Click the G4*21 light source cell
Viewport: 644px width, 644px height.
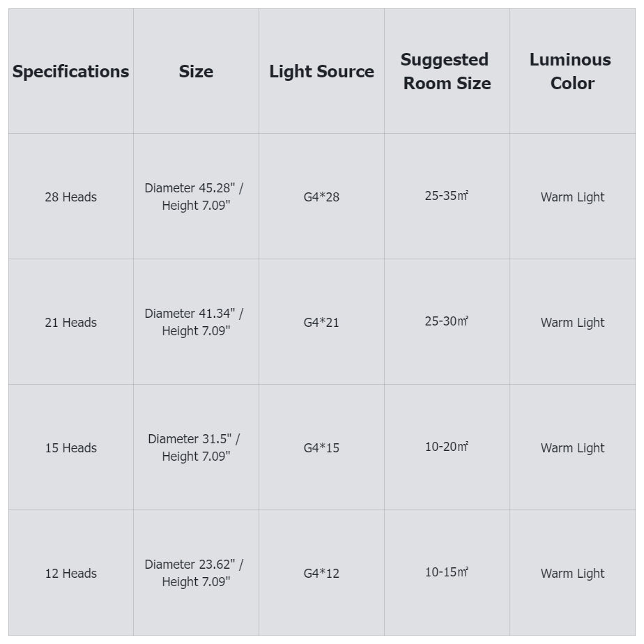coord(321,322)
